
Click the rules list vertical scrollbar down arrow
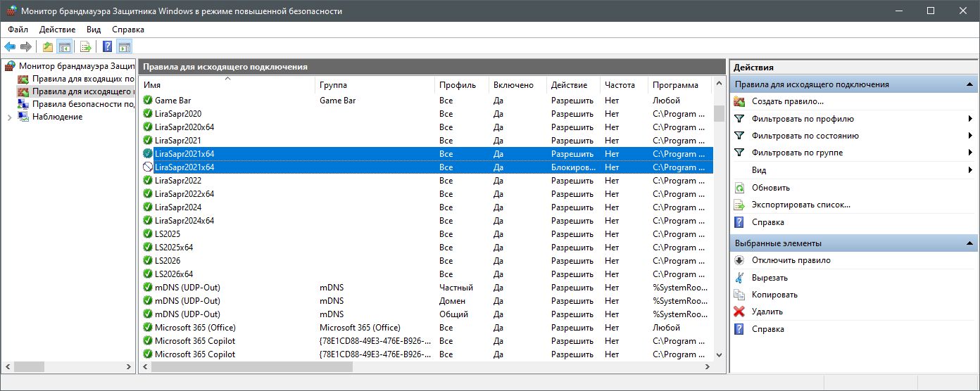(719, 355)
